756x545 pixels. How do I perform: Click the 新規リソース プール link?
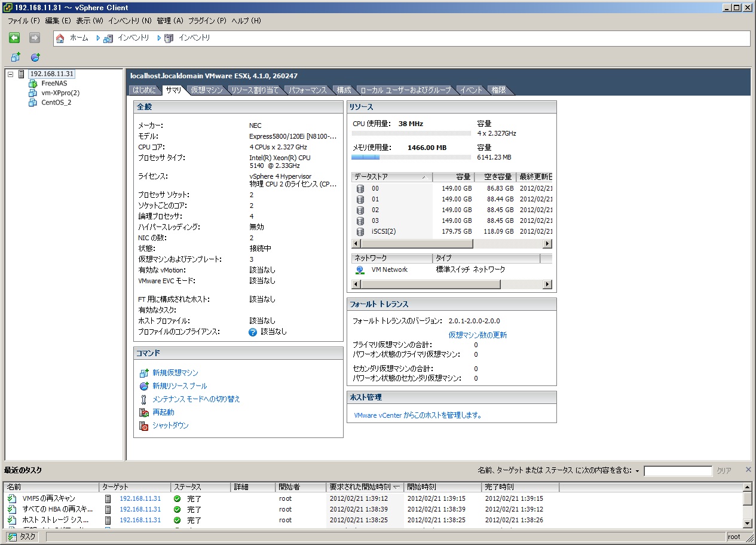(180, 386)
